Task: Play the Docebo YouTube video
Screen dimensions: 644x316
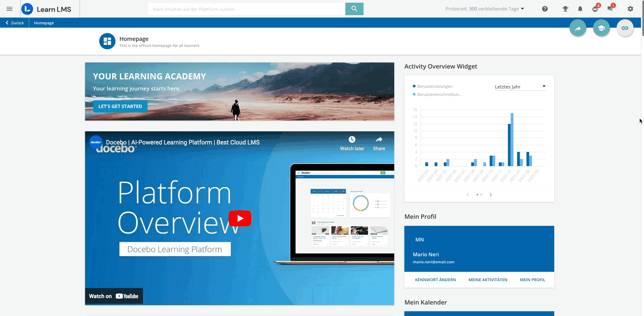Action: [x=240, y=218]
